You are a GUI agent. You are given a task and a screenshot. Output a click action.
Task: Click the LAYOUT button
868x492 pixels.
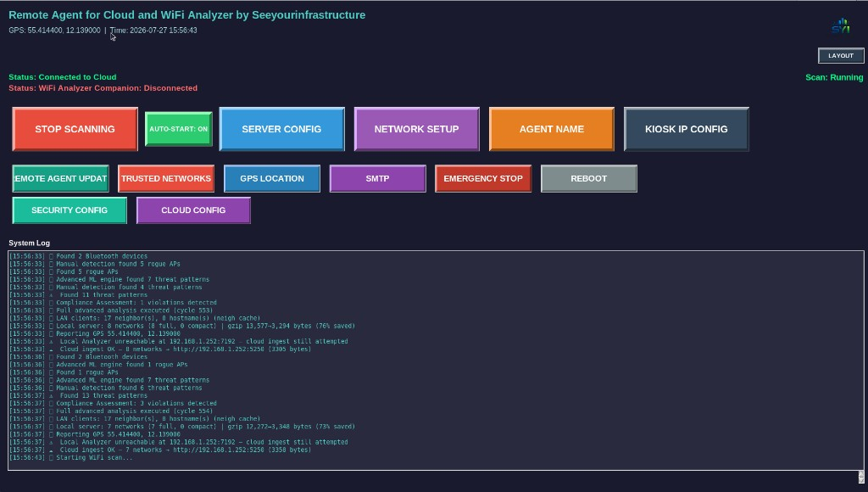click(841, 55)
